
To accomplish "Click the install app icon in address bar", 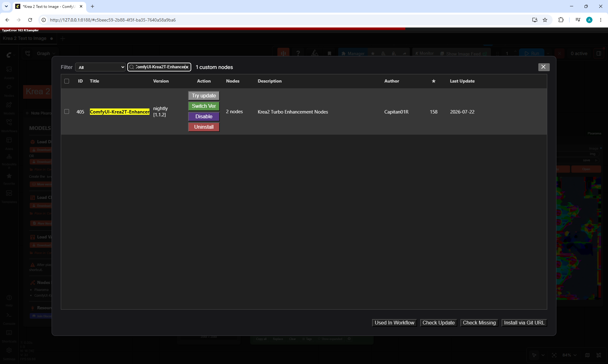I will click(x=535, y=20).
